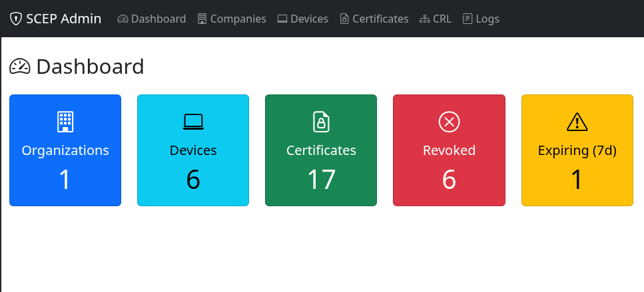This screenshot has width=644, height=292.
Task: Click the building icon next to Companies
Action: 202,19
